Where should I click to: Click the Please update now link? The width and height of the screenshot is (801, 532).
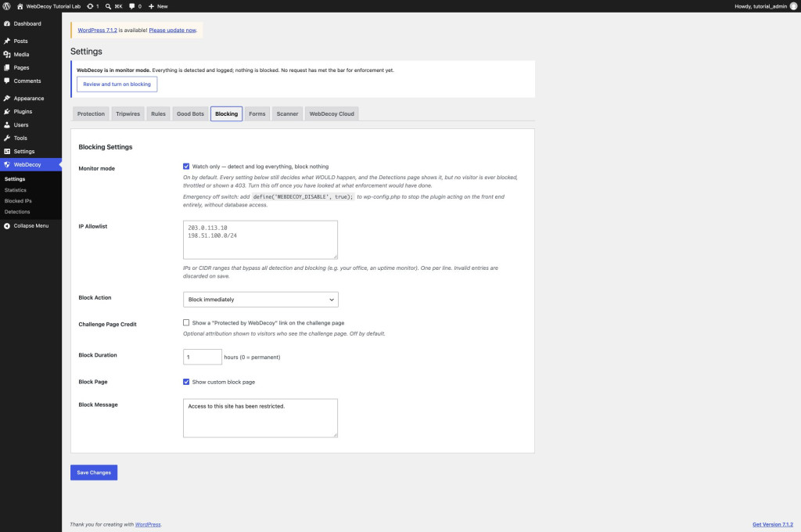pos(173,31)
